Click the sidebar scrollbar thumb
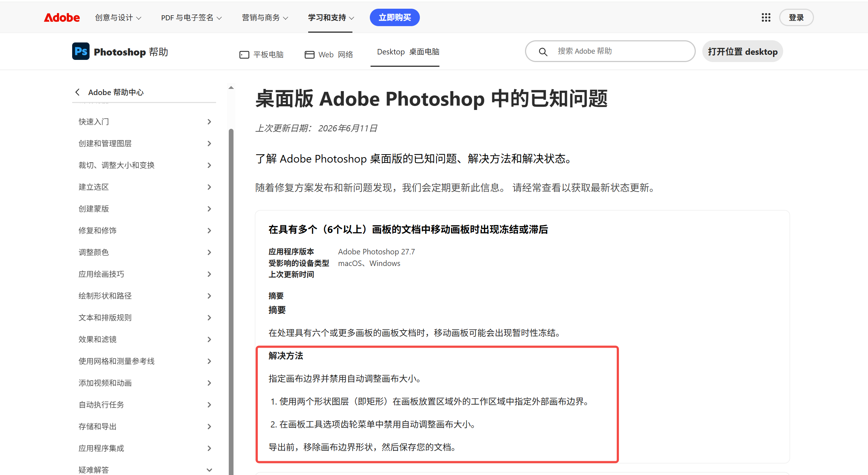 pyautogui.click(x=231, y=302)
